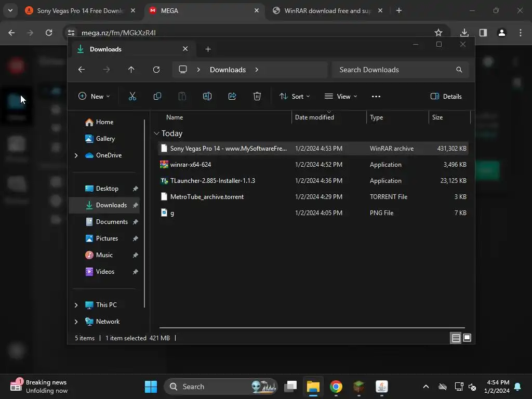Expand OneDrive in navigation pane
The image size is (532, 399).
76,155
